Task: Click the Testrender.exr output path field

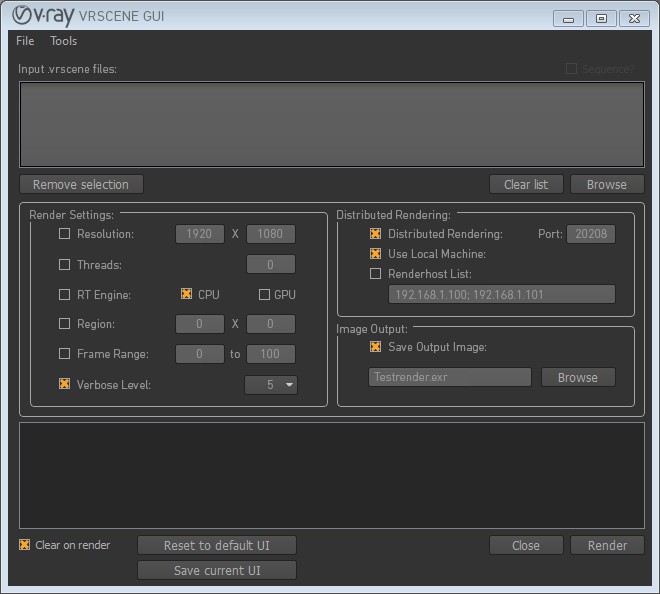Action: 450,377
